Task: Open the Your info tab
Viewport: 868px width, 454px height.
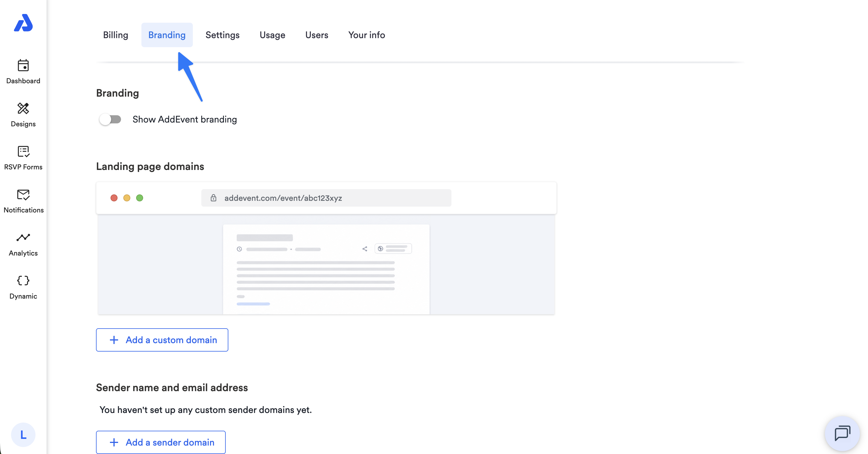Action: (367, 35)
